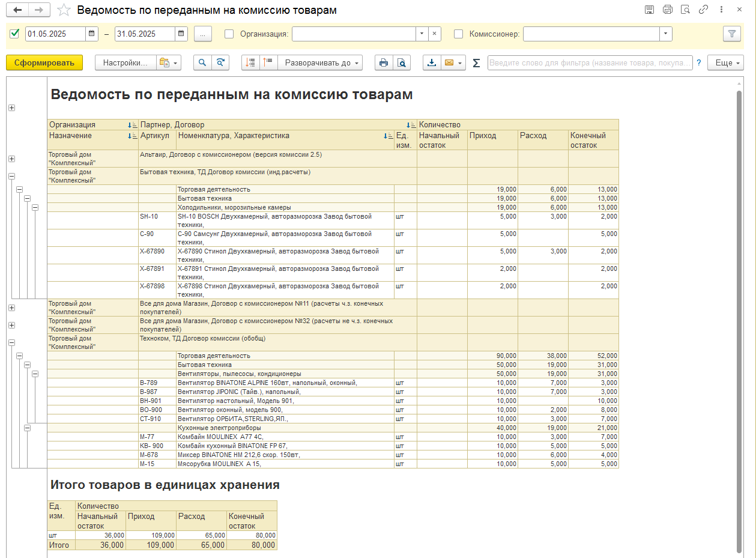Click the copy link icon in header
Image resolution: width=756 pixels, height=558 pixels.
(703, 10)
